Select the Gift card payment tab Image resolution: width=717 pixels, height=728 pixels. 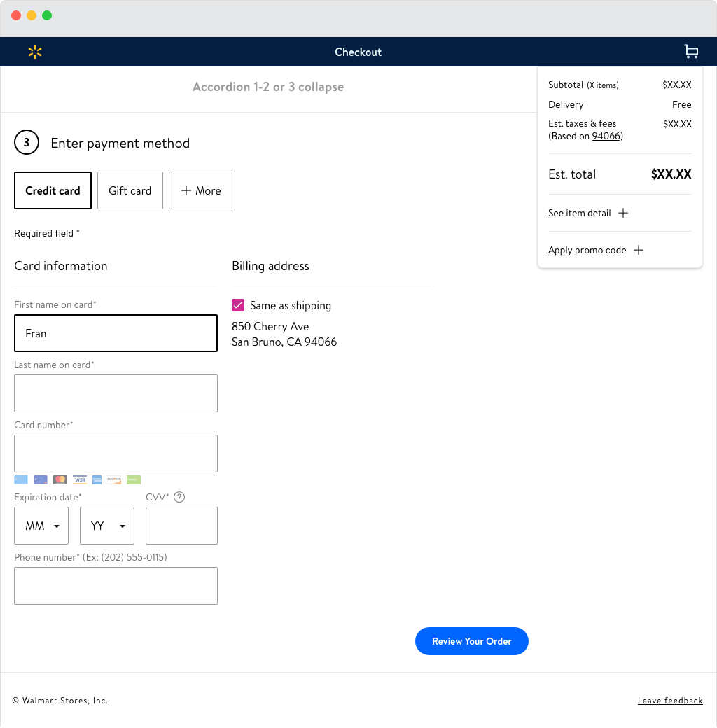point(130,190)
